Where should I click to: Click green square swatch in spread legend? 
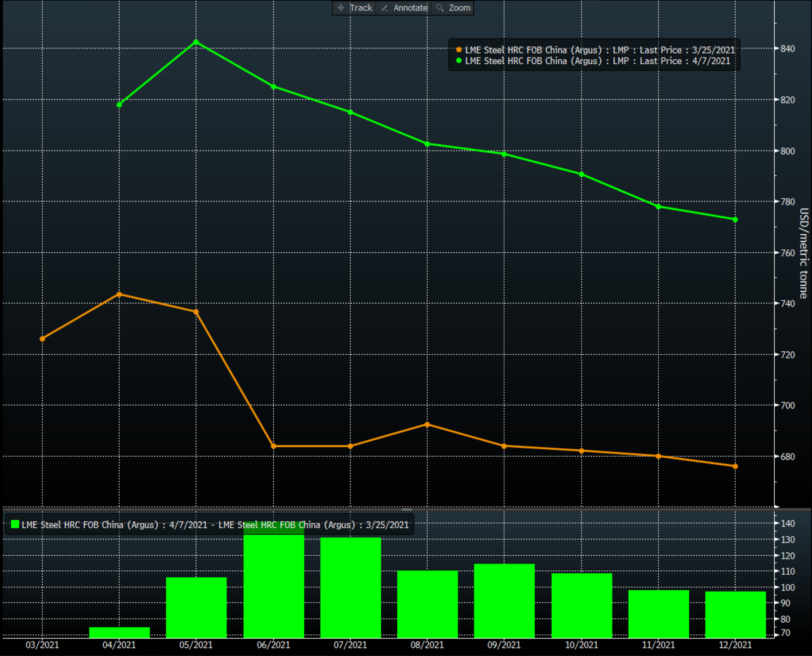tap(15, 524)
